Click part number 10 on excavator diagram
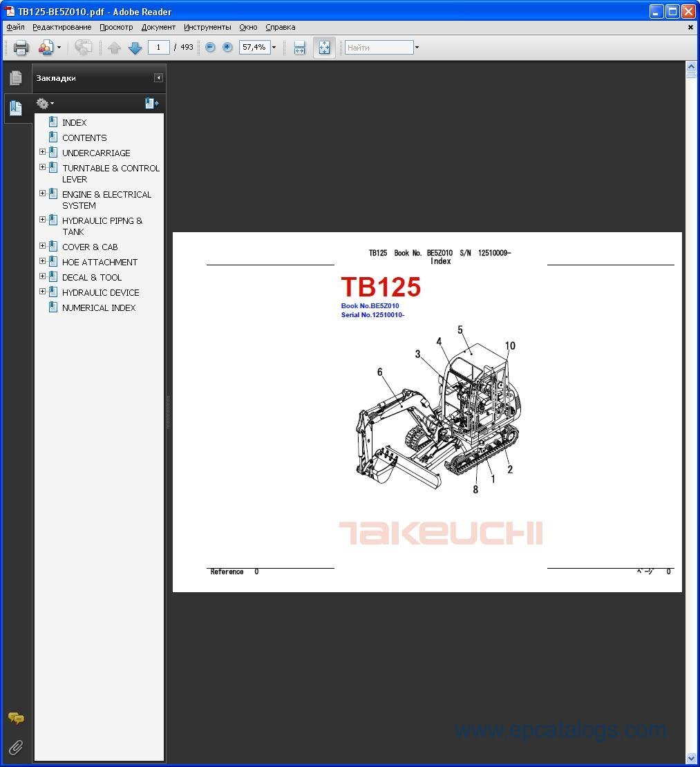Viewport: 700px width, 767px height. [x=510, y=345]
